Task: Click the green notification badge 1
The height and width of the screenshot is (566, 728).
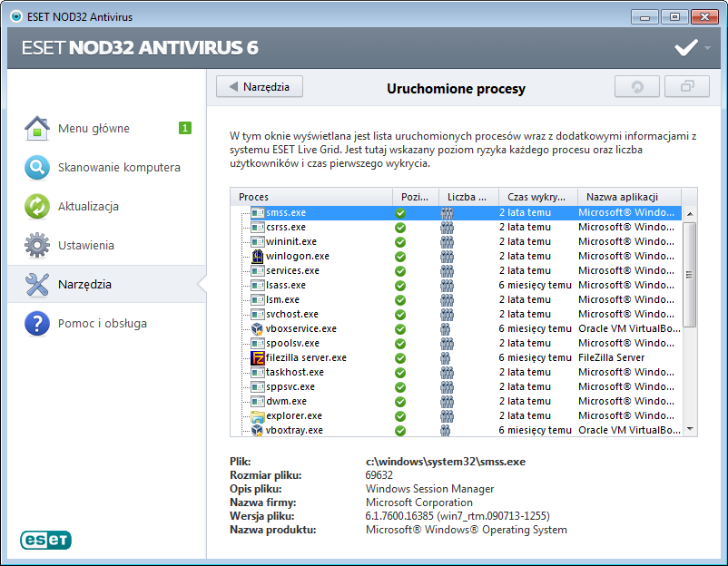Action: point(185,128)
